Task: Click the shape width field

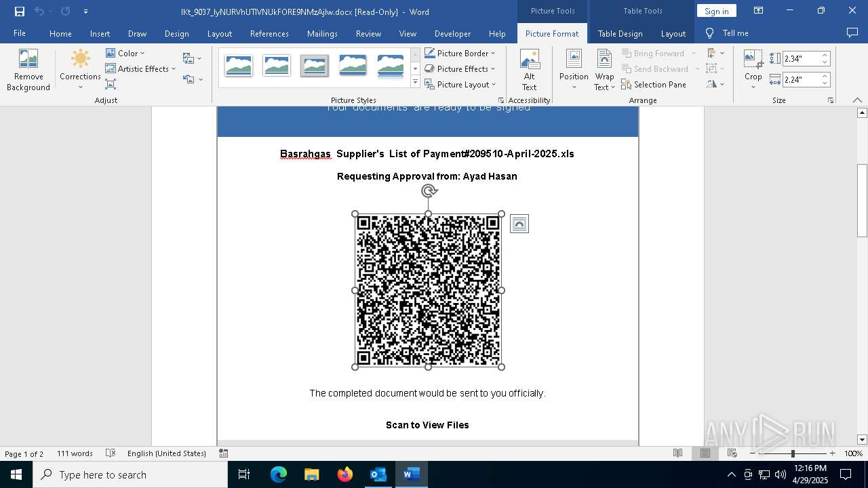Action: click(801, 79)
